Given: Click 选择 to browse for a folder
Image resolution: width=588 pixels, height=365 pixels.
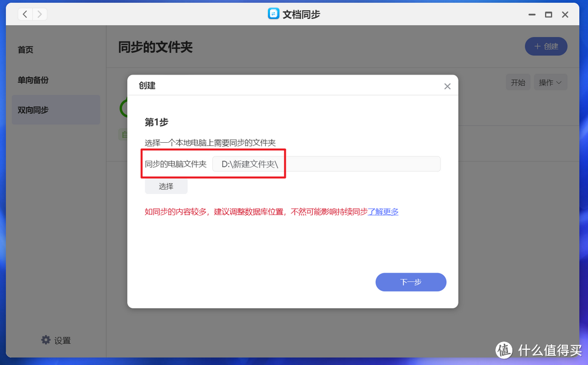Looking at the screenshot, I should (166, 186).
